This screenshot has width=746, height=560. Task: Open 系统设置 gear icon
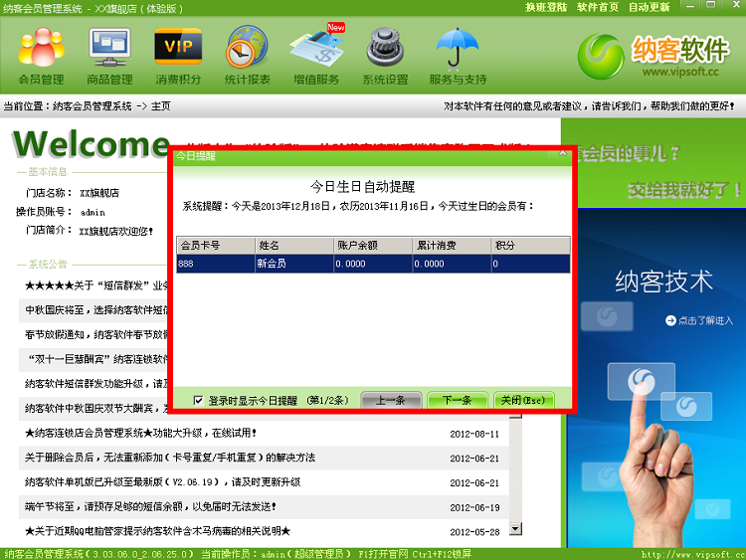385,56
